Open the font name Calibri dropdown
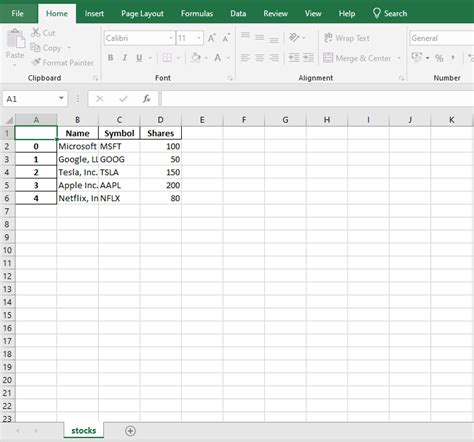The height and width of the screenshot is (442, 474). click(171, 38)
